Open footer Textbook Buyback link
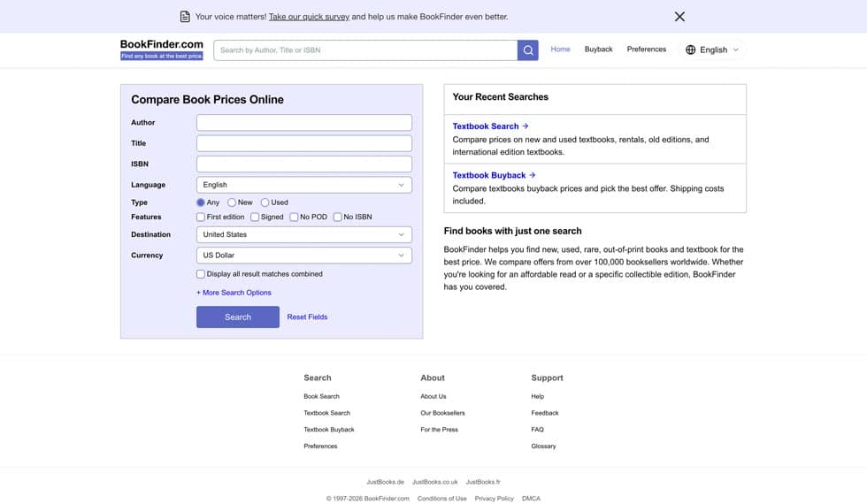This screenshot has width=867, height=504. tap(329, 430)
